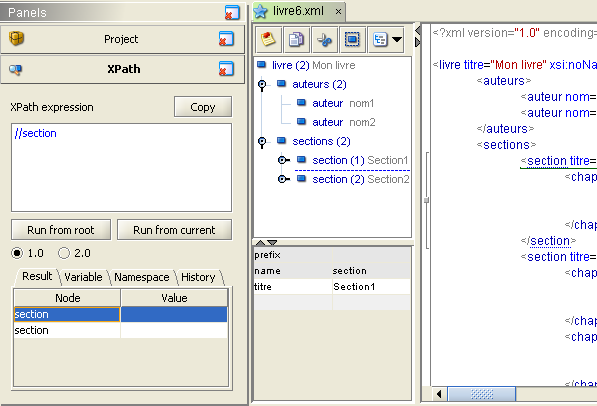Open the Project panel header
The width and height of the screenshot is (597, 406).
pyautogui.click(x=122, y=39)
